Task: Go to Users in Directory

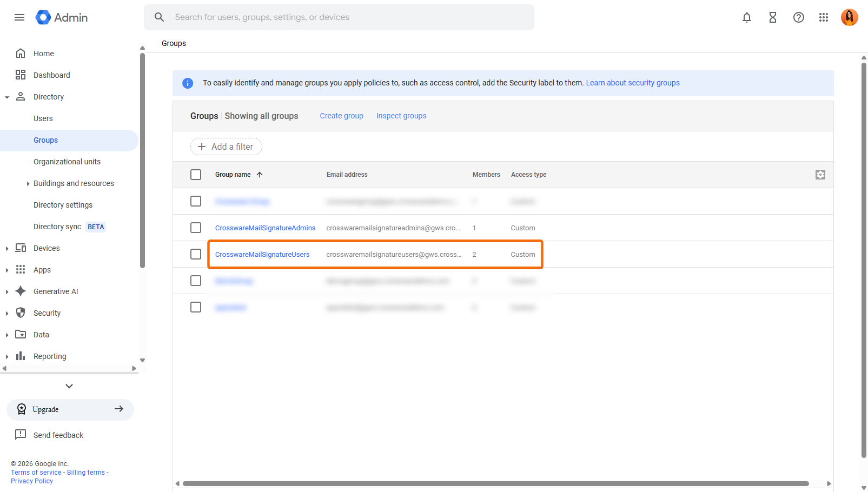Action: click(43, 118)
